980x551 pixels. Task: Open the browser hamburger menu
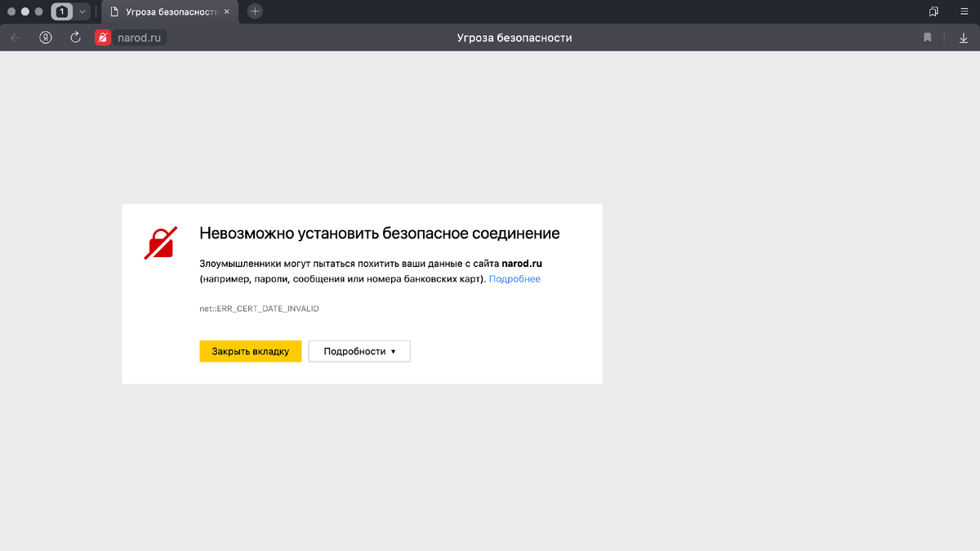[x=964, y=11]
